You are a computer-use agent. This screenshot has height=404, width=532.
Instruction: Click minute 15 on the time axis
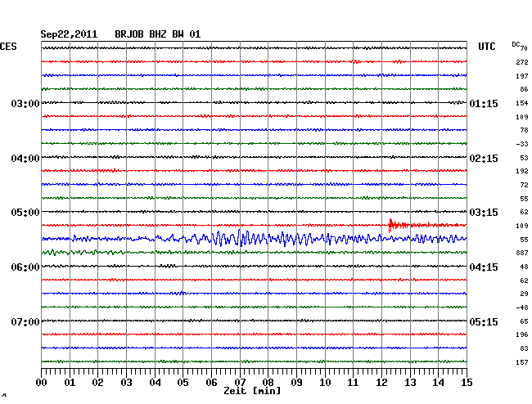pos(467,383)
